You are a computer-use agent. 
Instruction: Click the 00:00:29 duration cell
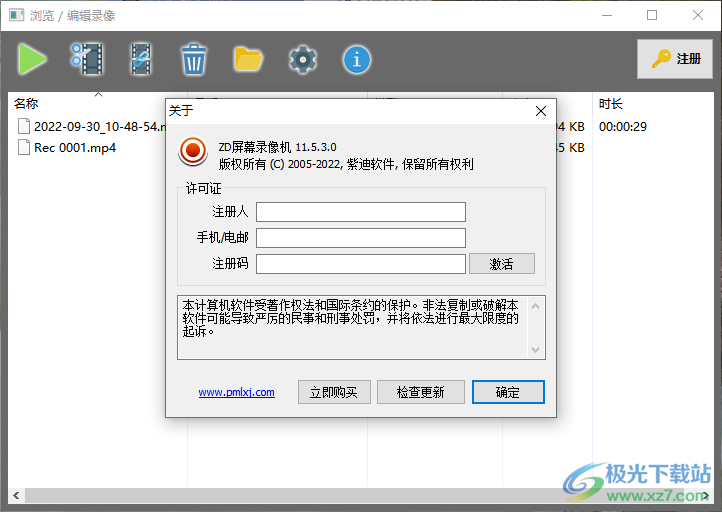623,127
